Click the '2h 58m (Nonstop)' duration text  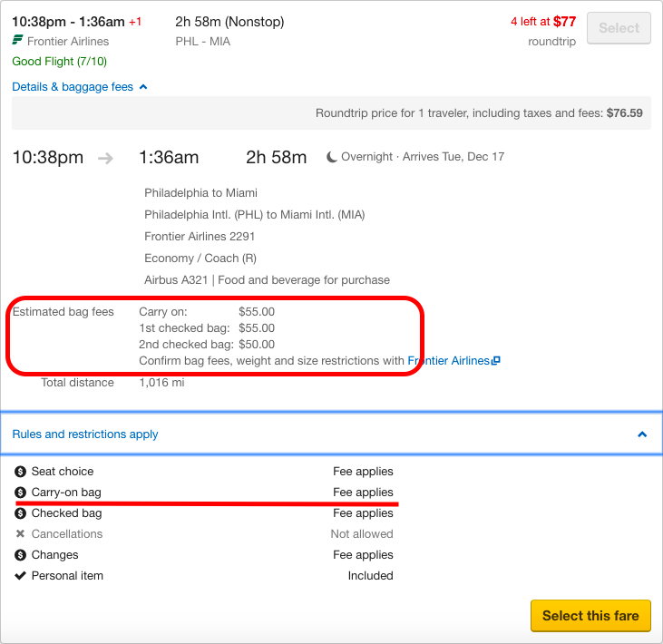(x=229, y=22)
